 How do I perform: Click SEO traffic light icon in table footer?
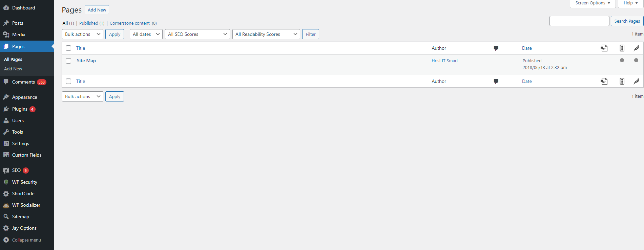tap(622, 81)
